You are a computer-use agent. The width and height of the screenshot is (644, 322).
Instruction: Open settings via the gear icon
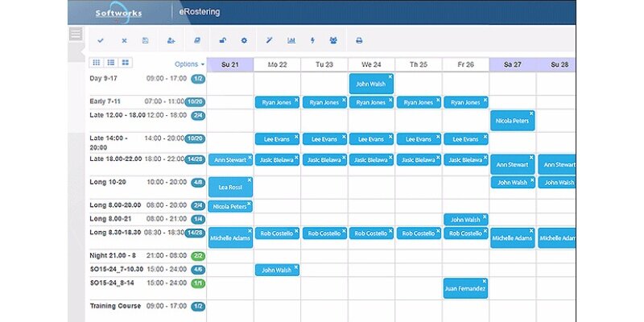click(244, 40)
